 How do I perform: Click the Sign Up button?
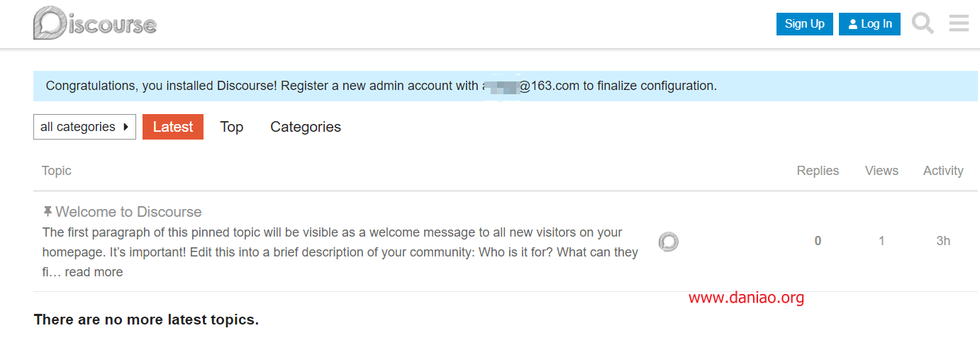click(805, 23)
